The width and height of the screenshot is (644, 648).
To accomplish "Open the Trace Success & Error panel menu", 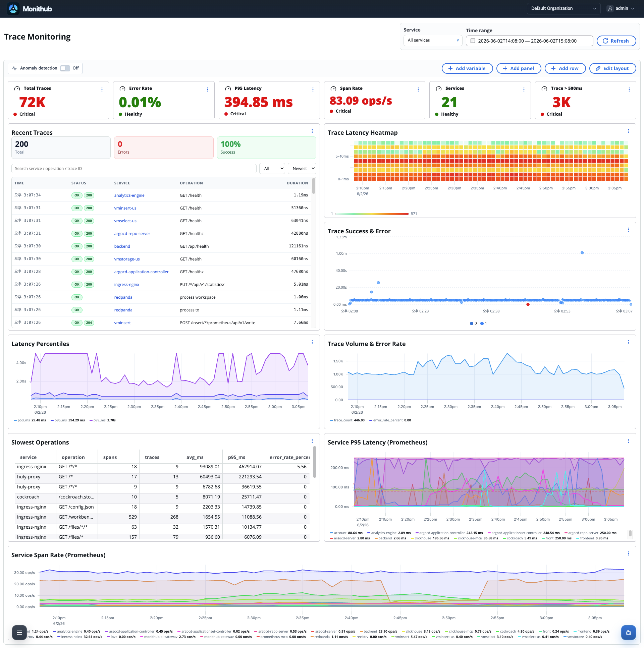I will pos(628,230).
